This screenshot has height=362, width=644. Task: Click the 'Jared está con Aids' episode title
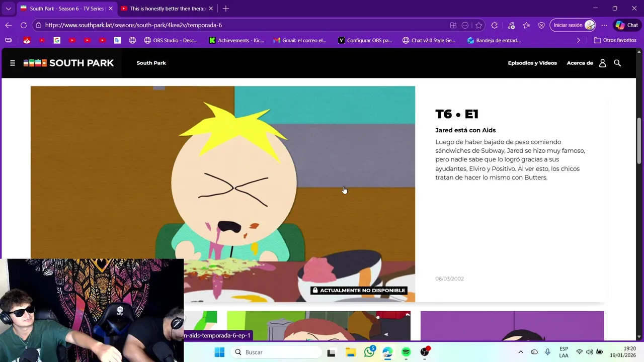coord(465,130)
